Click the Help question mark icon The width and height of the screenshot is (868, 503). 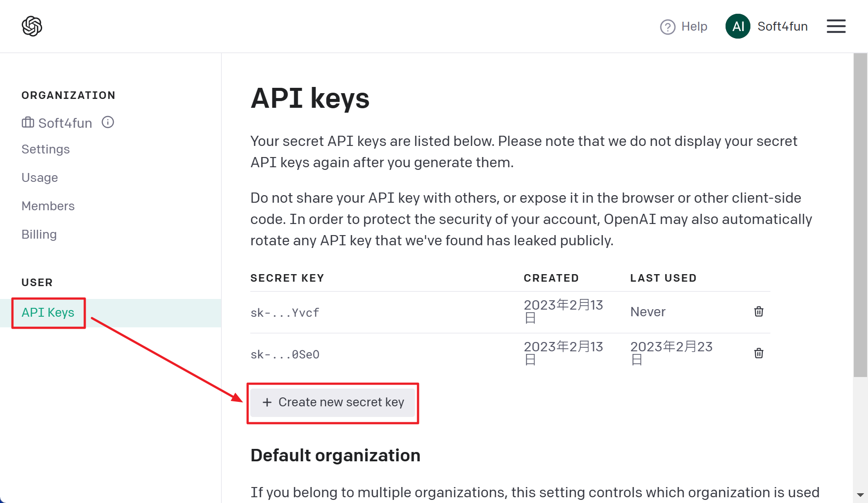click(x=667, y=27)
